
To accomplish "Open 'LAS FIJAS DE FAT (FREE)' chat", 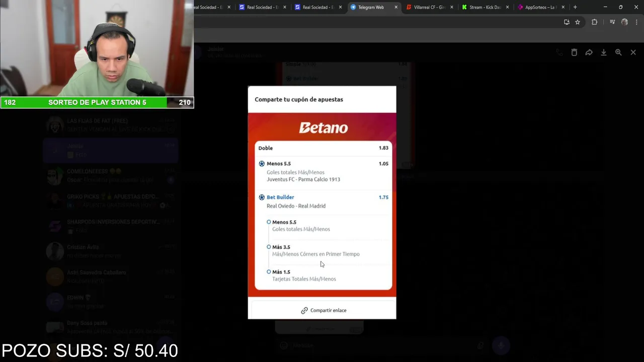I will (x=111, y=125).
